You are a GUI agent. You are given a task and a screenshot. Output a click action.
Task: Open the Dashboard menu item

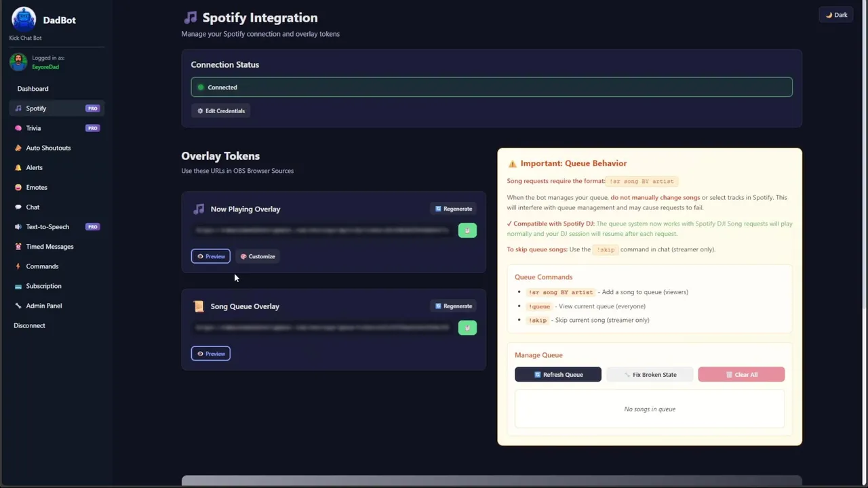[x=33, y=89]
